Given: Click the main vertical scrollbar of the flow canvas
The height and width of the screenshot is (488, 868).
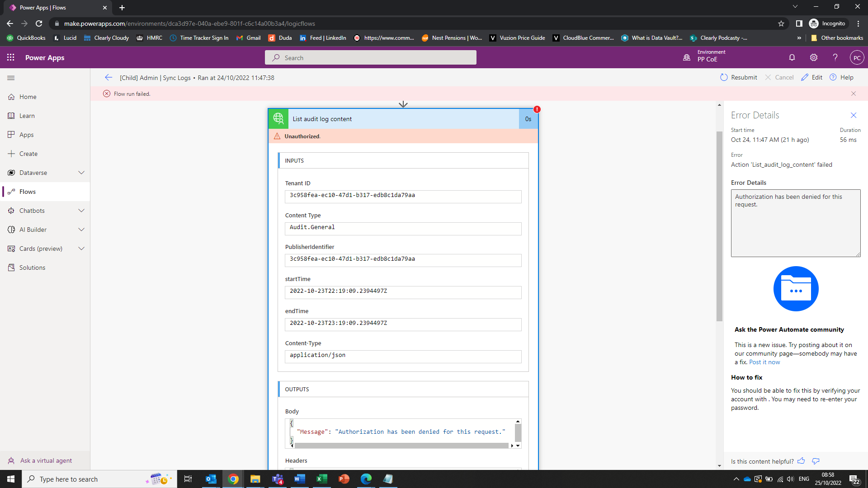Looking at the screenshot, I should (719, 226).
